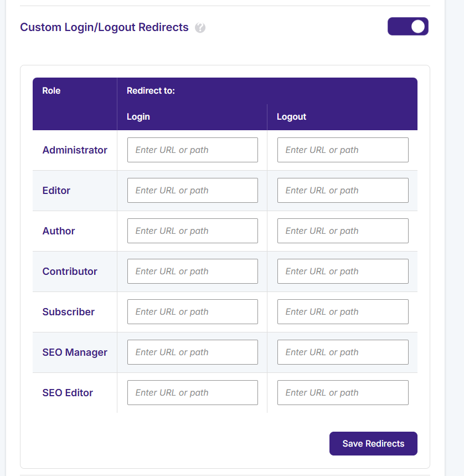Click the Author Login redirect field
The image size is (464, 476).
pyautogui.click(x=193, y=231)
